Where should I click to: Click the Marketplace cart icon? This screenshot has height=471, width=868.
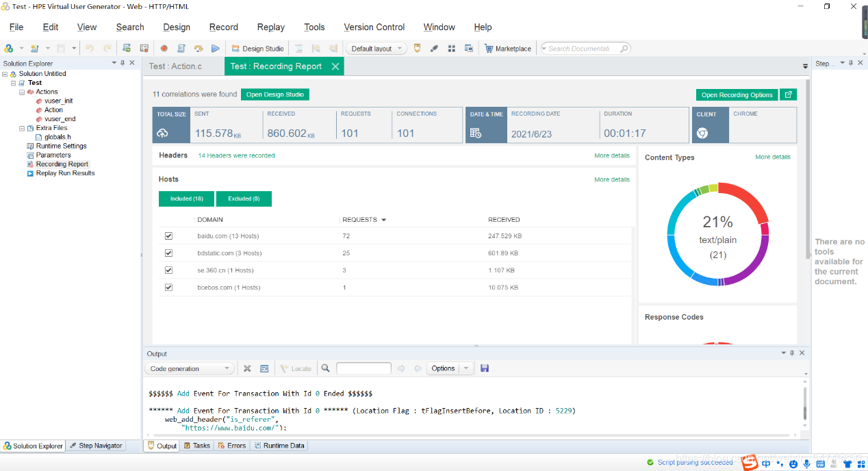489,49
